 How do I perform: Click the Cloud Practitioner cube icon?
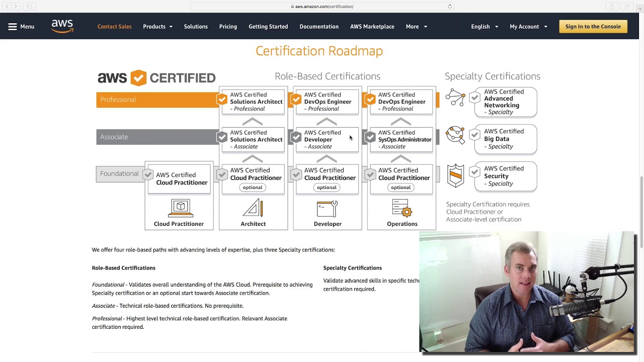(x=181, y=208)
